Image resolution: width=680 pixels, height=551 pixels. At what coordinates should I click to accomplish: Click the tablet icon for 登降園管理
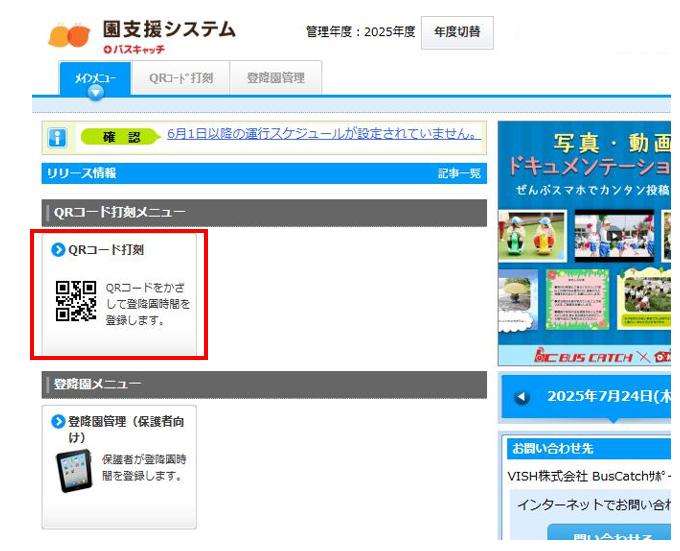coord(74,469)
